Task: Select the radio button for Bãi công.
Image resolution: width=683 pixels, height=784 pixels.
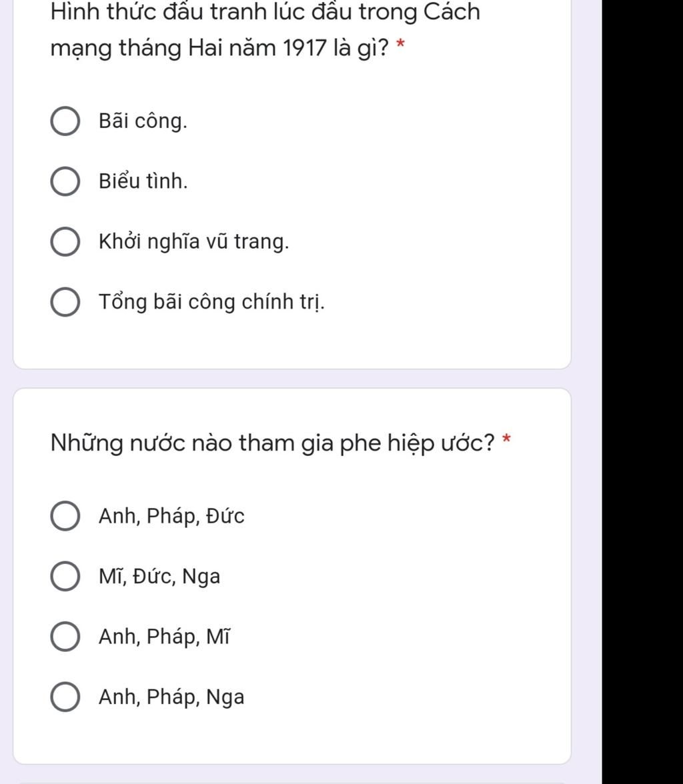Action: point(65,121)
